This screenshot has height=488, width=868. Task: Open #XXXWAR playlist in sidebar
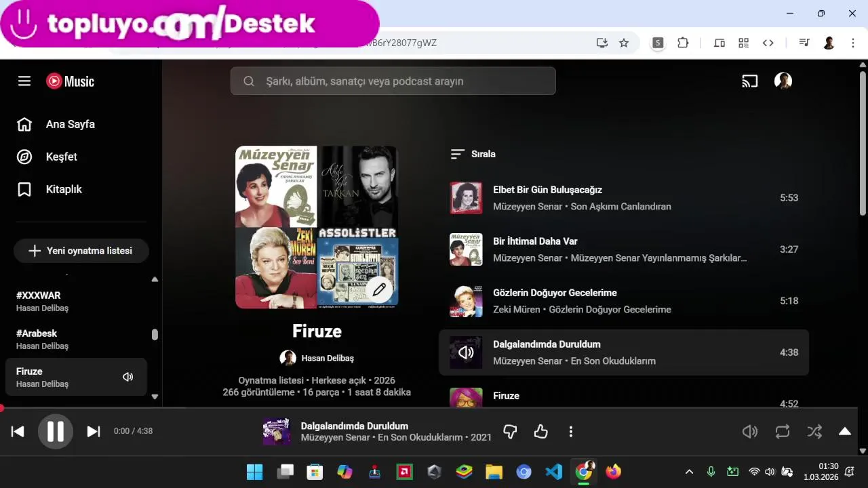coord(76,301)
